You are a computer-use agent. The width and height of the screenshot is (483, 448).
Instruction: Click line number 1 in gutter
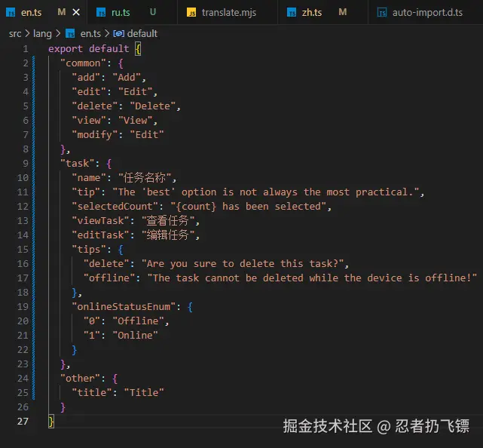(x=26, y=49)
